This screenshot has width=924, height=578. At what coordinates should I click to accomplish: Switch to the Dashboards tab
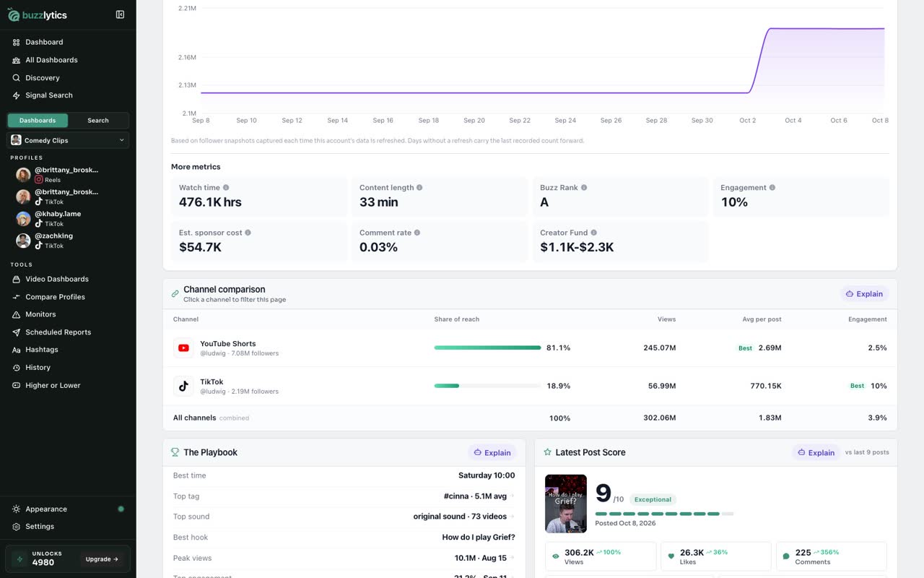[38, 121]
